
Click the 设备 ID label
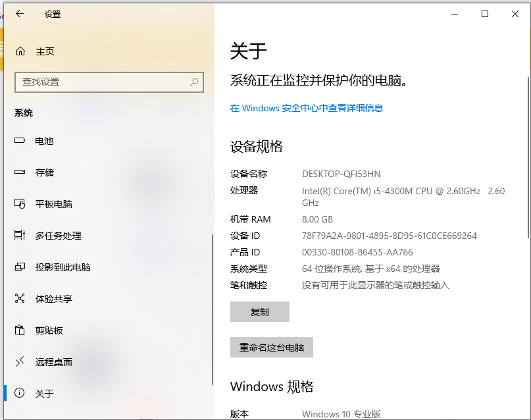point(245,236)
